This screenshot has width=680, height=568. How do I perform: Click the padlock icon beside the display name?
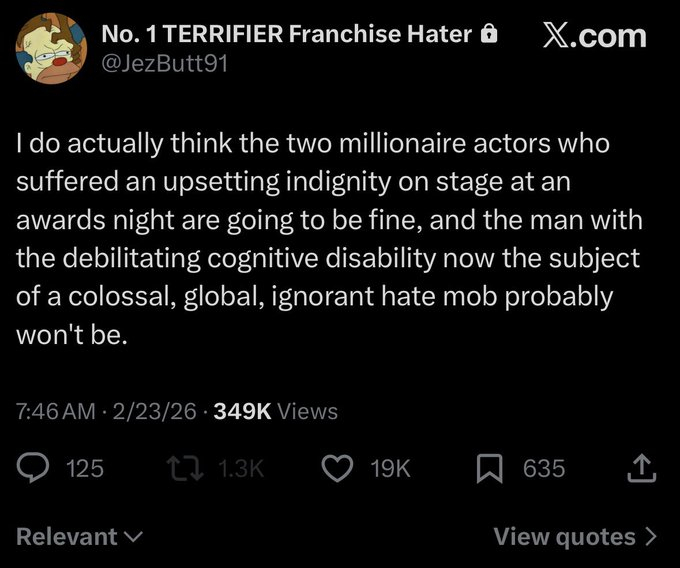489,35
